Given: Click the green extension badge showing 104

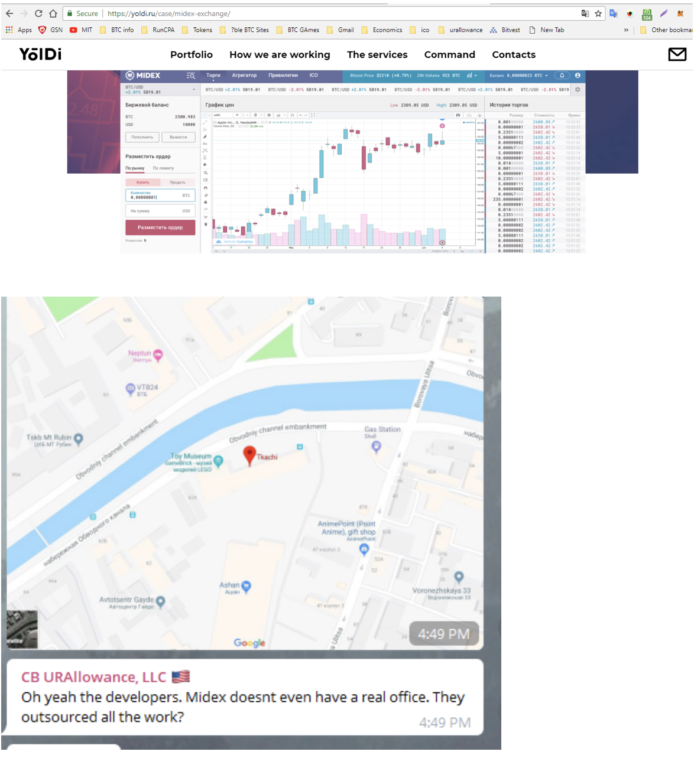Looking at the screenshot, I should [x=647, y=14].
